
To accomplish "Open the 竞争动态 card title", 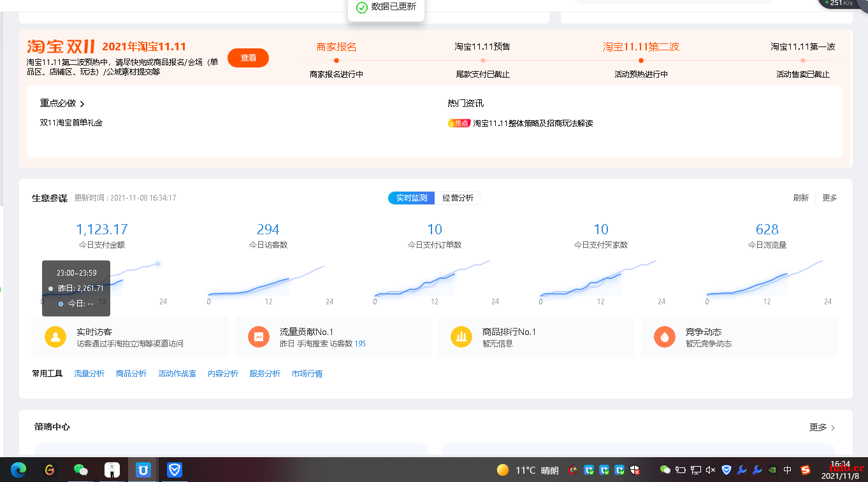I will pyautogui.click(x=704, y=332).
